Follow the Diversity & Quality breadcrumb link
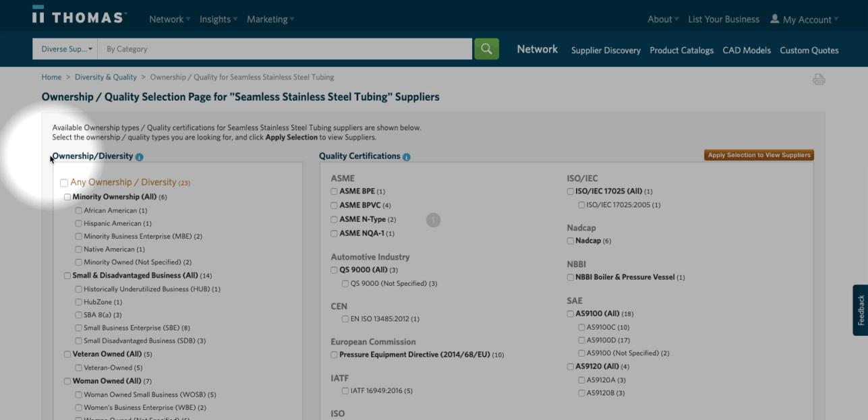This screenshot has width=868, height=420. pos(106,78)
